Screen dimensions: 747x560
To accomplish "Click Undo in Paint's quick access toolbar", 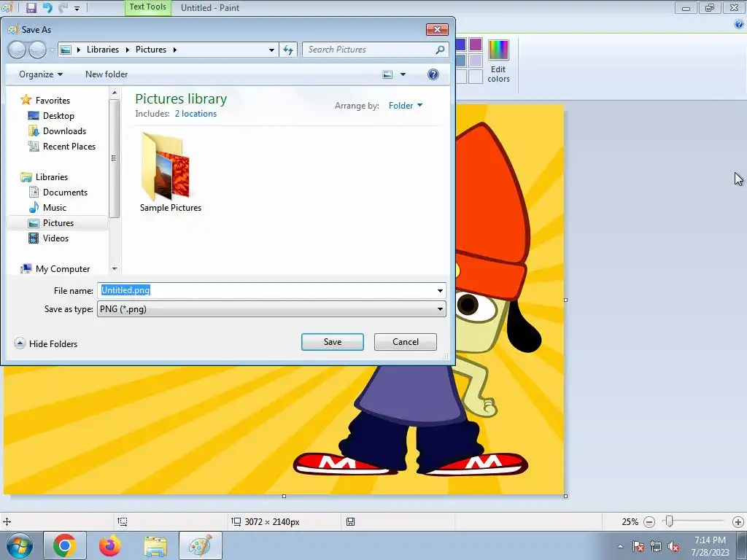I will coord(47,7).
